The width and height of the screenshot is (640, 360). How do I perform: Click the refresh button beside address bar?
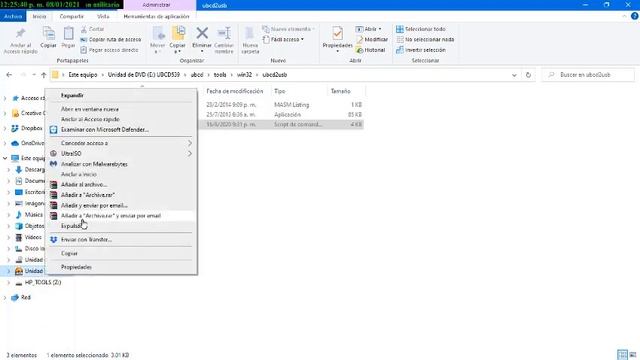point(528,75)
